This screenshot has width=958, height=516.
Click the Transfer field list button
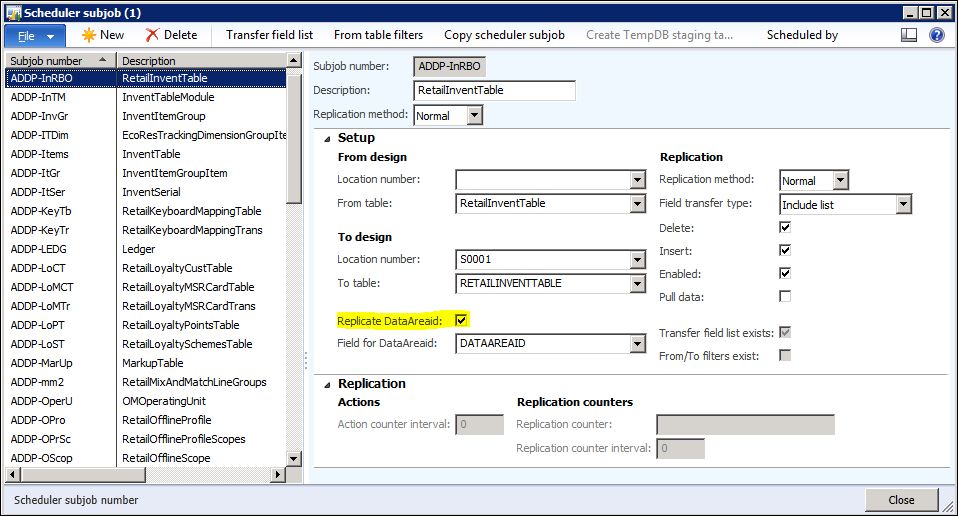[x=269, y=35]
